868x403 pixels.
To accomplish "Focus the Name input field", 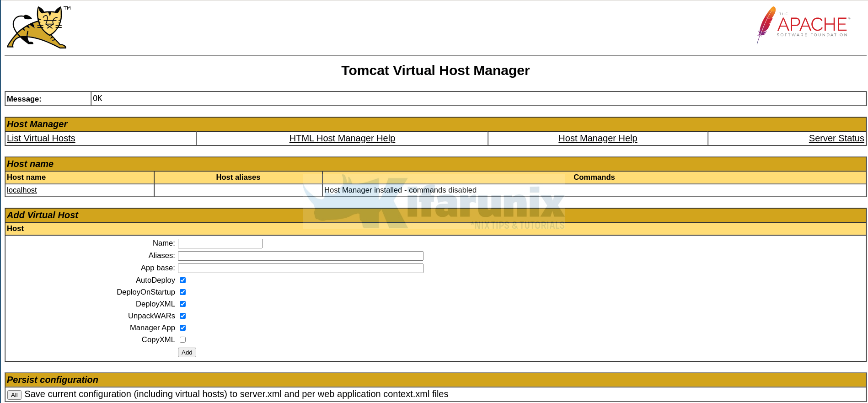I will (x=220, y=243).
